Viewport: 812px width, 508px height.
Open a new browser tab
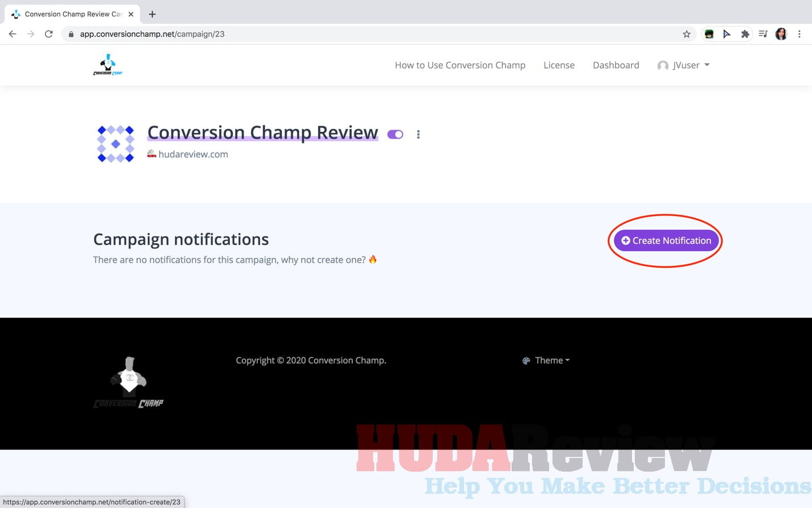click(x=152, y=14)
